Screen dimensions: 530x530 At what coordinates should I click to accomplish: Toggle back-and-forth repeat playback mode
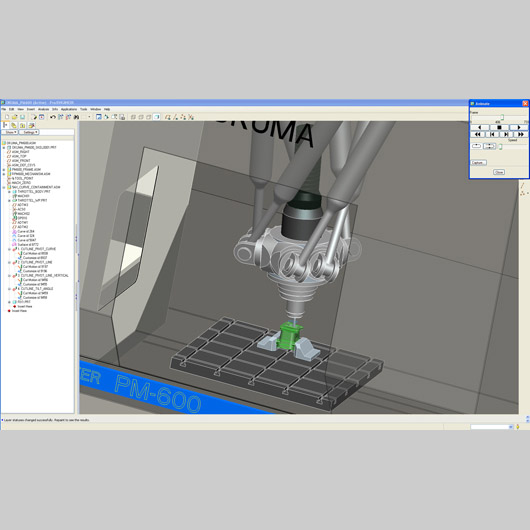coord(489,146)
